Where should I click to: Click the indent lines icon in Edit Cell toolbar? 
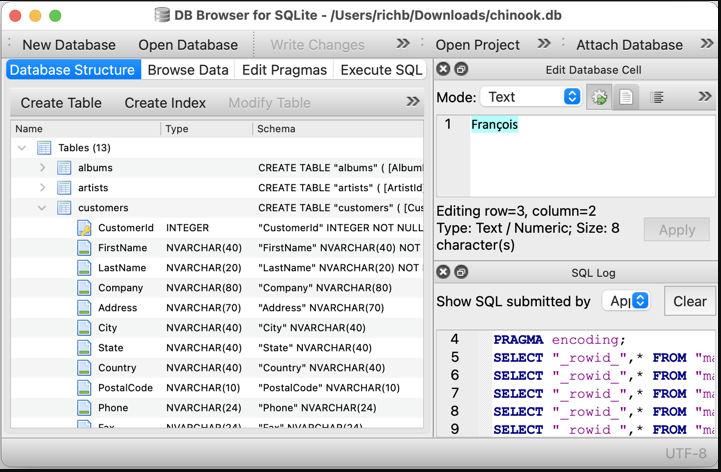coord(657,97)
